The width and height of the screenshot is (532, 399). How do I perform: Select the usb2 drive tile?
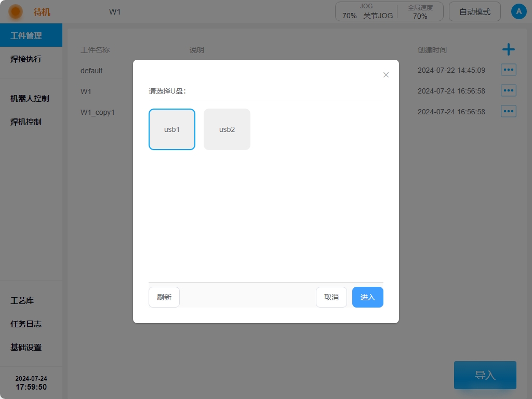[227, 129]
